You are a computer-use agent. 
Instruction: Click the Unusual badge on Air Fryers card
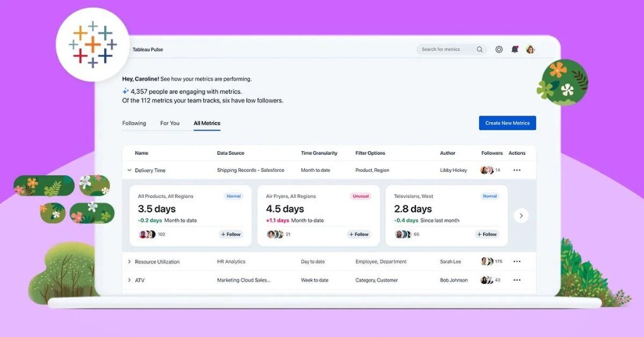361,196
